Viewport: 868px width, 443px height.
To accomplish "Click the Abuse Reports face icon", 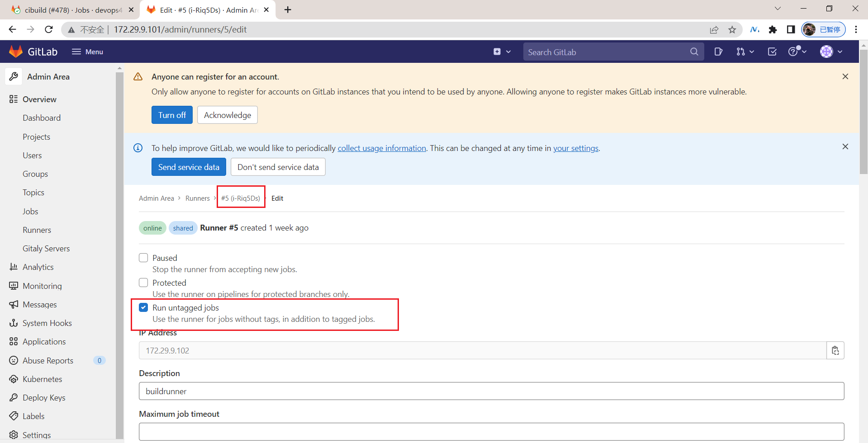I will click(14, 360).
